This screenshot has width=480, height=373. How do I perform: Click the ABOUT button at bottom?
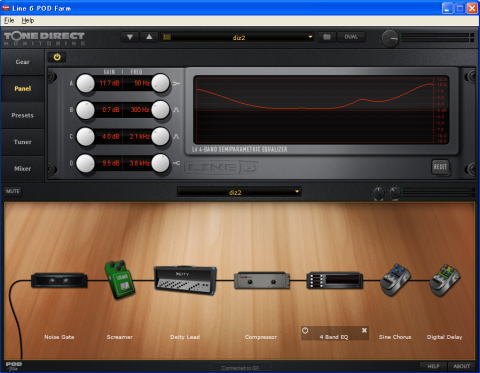click(462, 366)
